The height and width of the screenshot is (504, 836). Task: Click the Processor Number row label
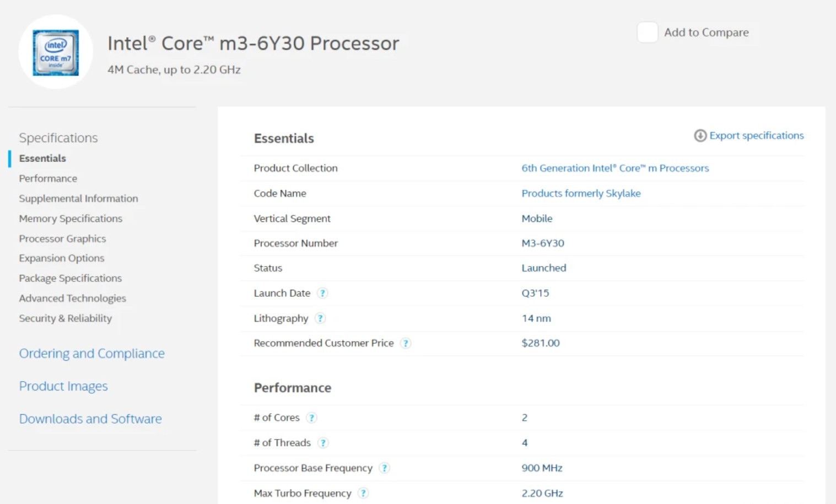pos(295,243)
